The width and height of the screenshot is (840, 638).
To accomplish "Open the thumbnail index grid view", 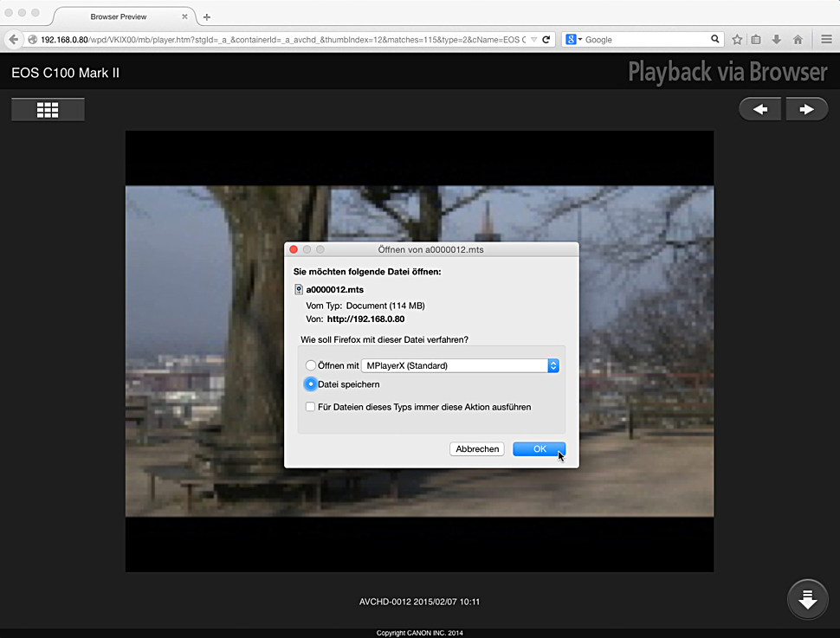I will coord(48,110).
